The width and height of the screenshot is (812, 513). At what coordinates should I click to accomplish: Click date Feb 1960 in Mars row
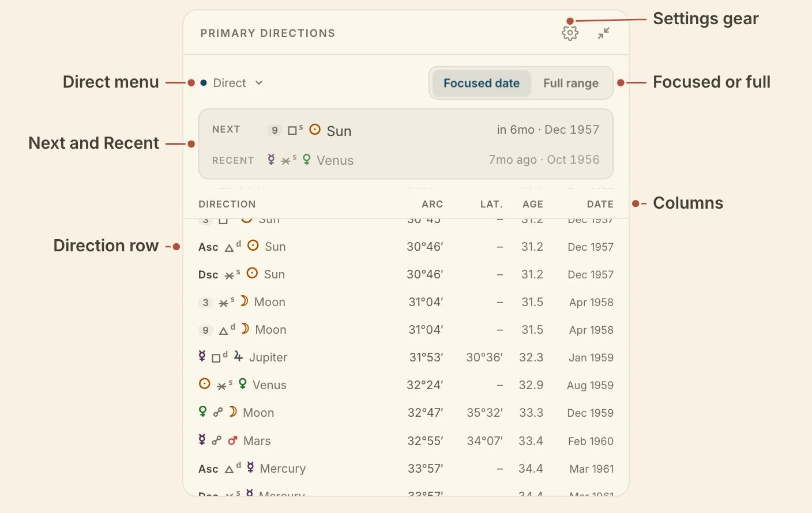pyautogui.click(x=591, y=441)
